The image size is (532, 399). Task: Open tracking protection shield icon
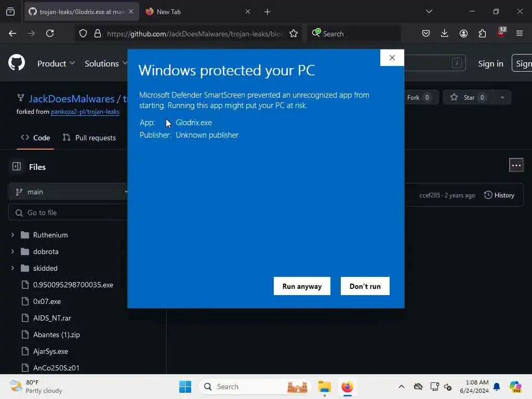(83, 33)
